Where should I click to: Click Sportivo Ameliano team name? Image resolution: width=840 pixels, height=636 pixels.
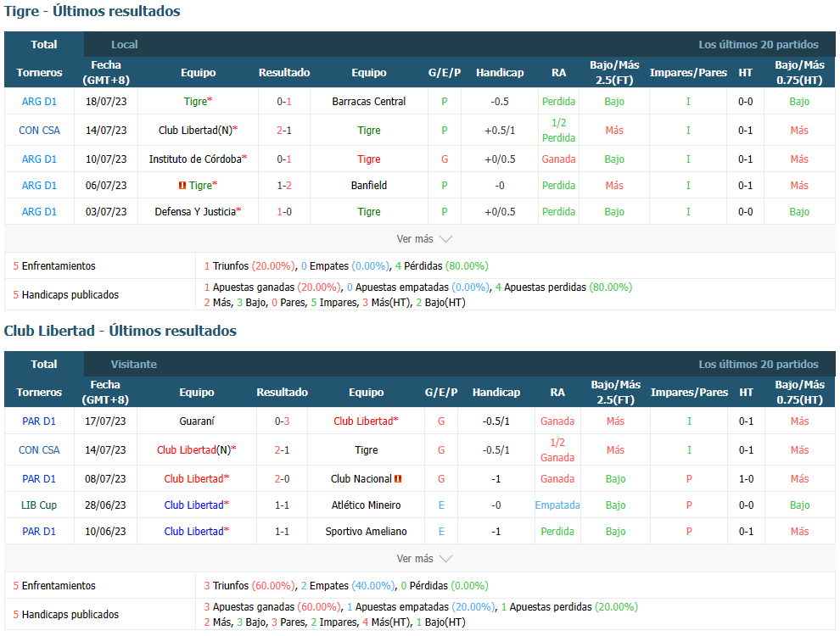pyautogui.click(x=366, y=531)
